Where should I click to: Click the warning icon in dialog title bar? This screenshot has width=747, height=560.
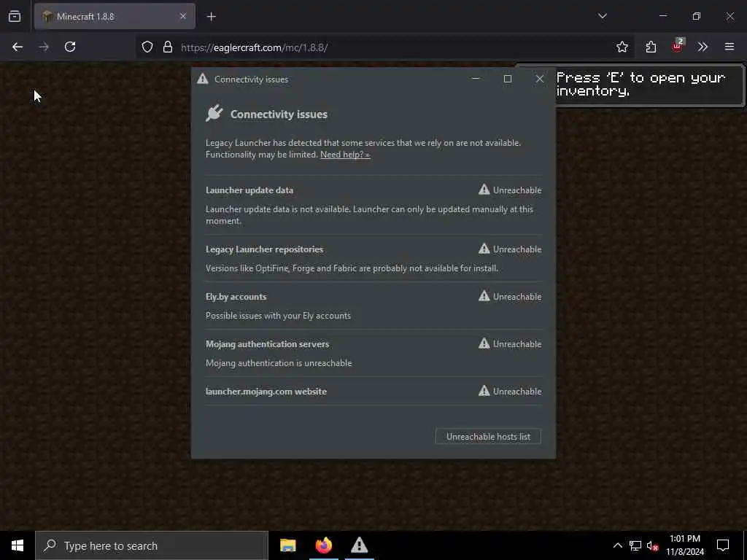click(203, 79)
